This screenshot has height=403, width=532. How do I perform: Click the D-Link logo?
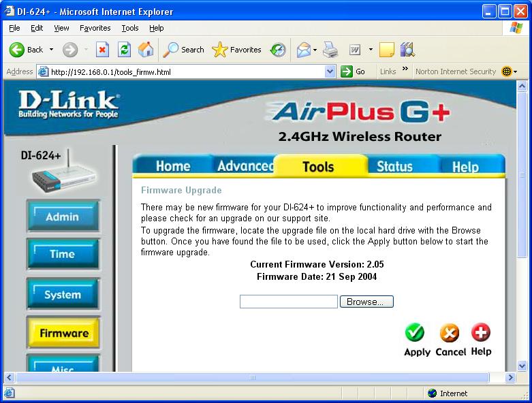point(69,103)
